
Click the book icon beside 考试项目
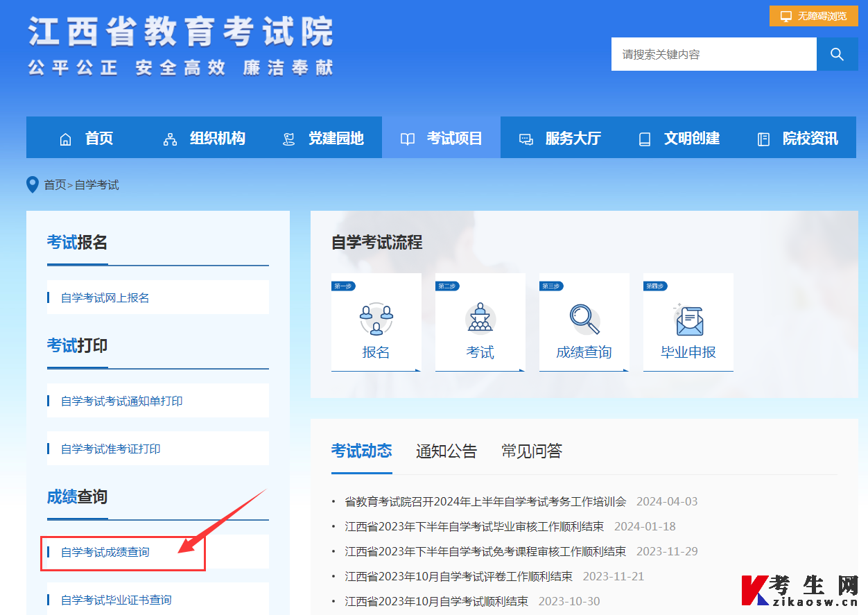click(x=408, y=137)
